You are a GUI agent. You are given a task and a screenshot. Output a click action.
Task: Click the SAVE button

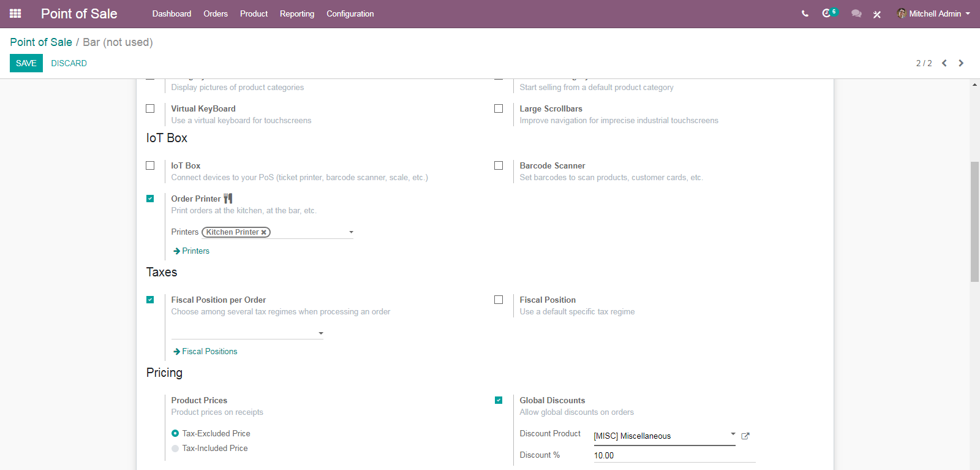point(26,63)
